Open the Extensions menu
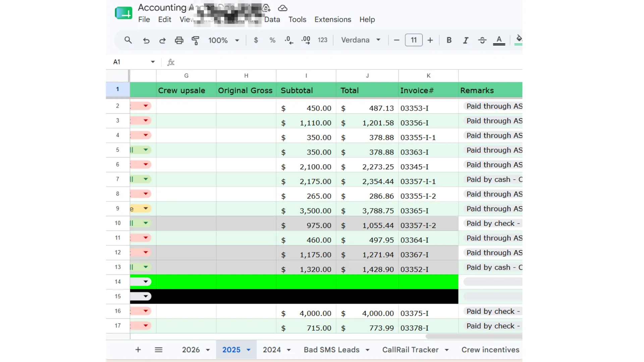644x362 pixels. 333,19
